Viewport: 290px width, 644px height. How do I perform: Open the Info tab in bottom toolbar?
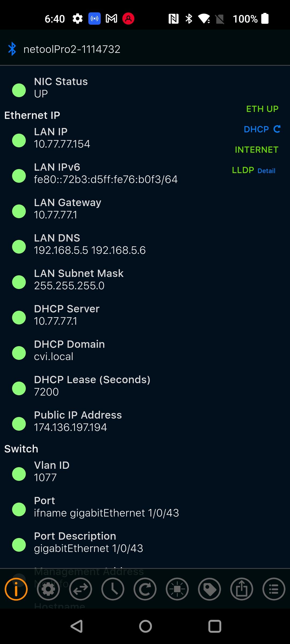(x=16, y=589)
